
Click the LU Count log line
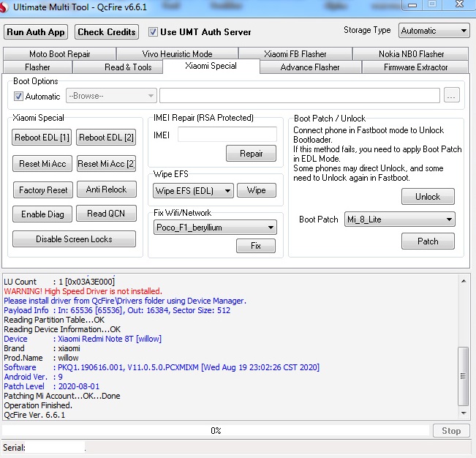pyautogui.click(x=59, y=282)
